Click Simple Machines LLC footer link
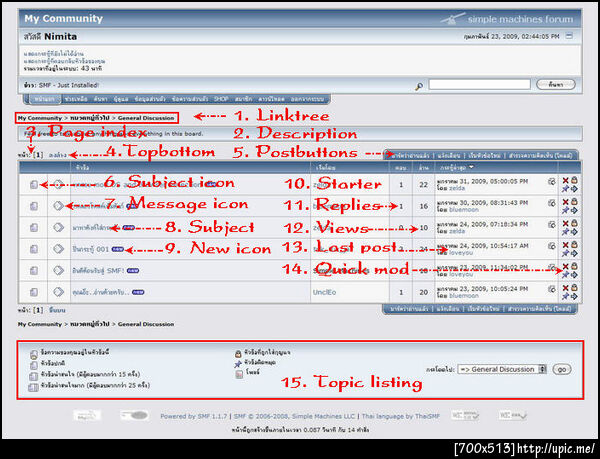This screenshot has height=459, width=600. coord(323,416)
